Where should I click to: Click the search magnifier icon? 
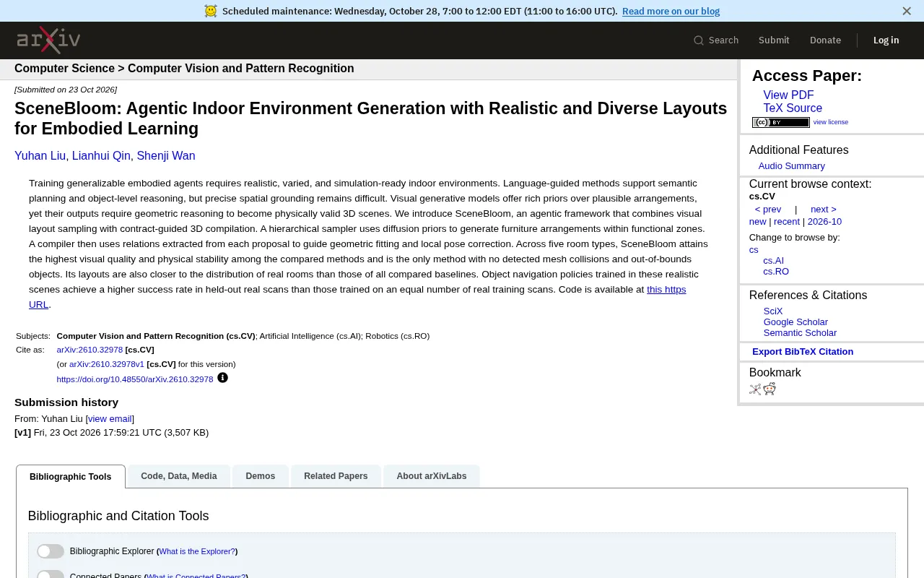(698, 40)
